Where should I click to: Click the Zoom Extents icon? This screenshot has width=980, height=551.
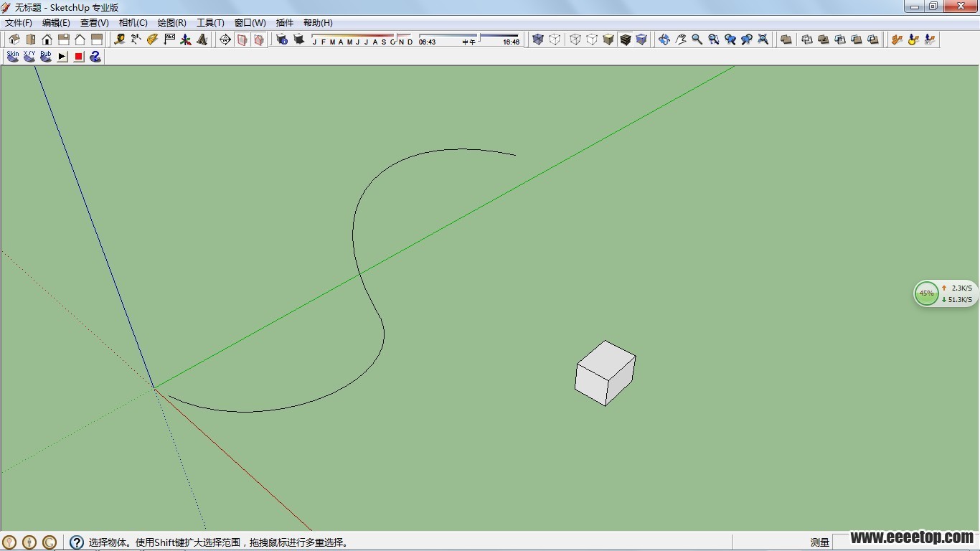tap(763, 39)
